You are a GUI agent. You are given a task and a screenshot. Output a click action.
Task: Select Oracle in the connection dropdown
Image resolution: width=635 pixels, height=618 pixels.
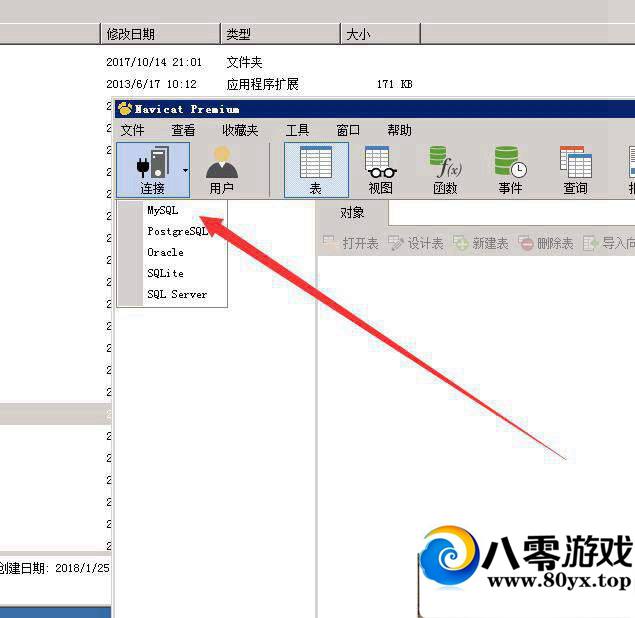click(x=165, y=252)
